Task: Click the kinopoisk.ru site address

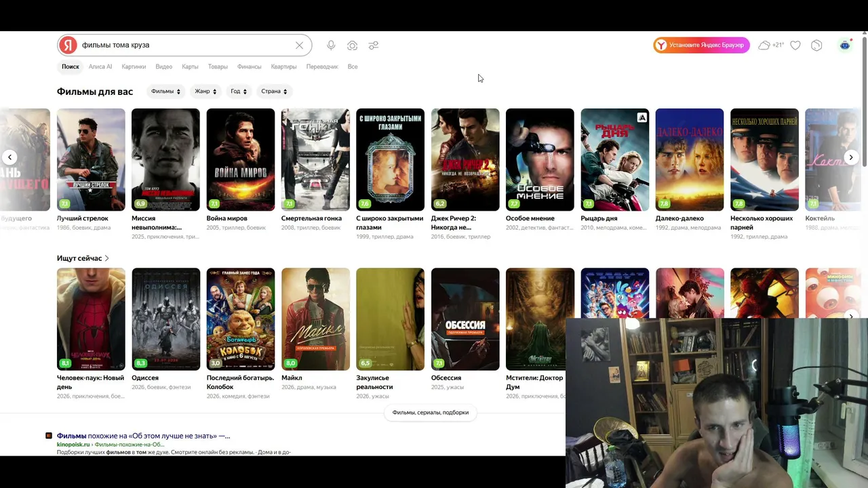Action: point(73,445)
